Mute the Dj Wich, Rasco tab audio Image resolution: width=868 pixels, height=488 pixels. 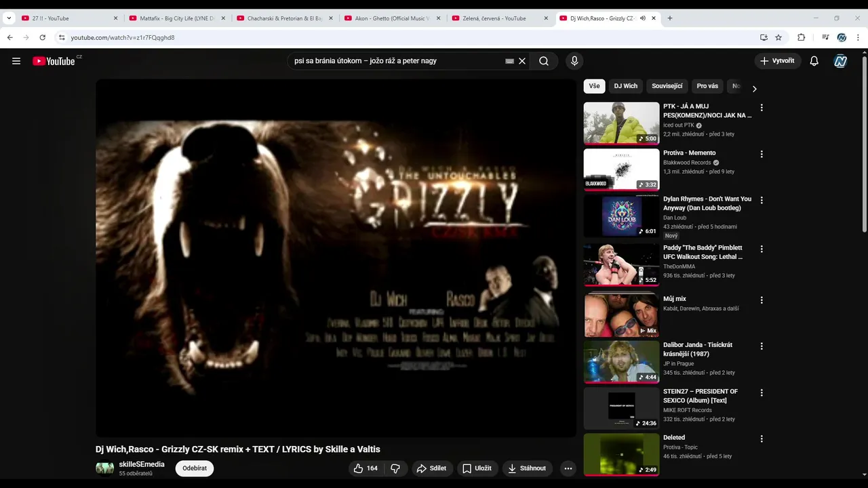[x=643, y=18]
